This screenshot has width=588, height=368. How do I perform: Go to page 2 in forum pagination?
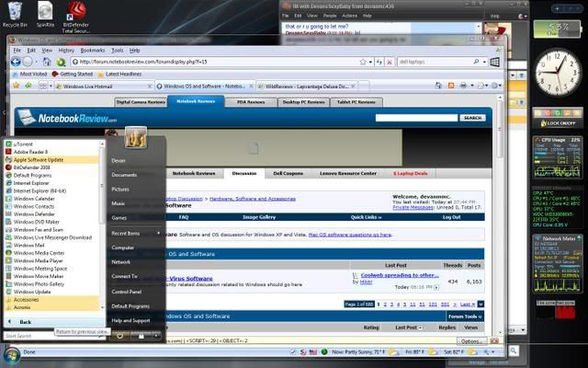tap(385, 305)
